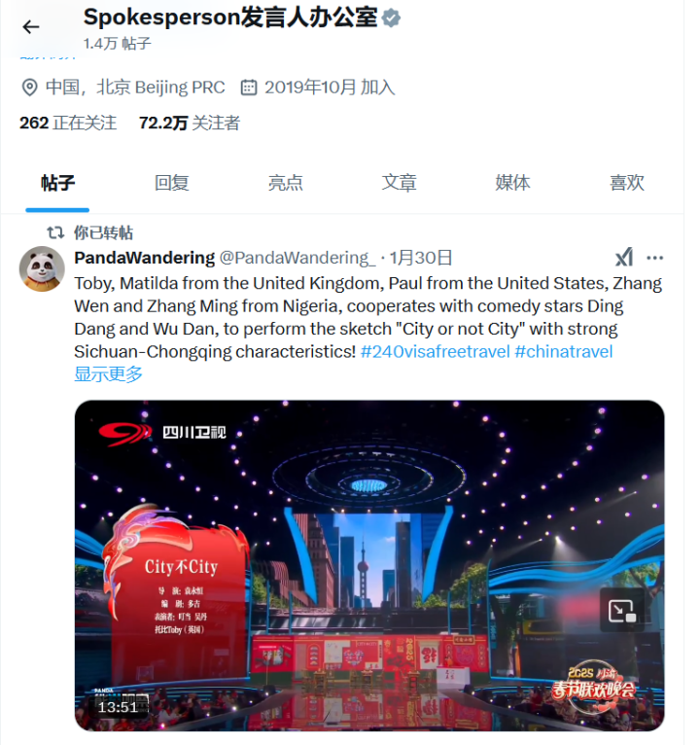Open Grok explain icon on PandaWandering post
Viewport: 700px width, 745px height.
click(624, 258)
